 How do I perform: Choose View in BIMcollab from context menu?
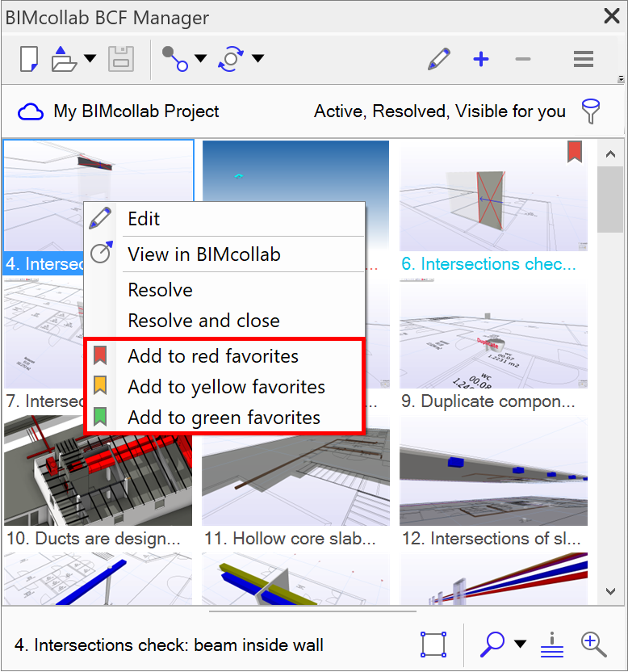tap(224, 254)
